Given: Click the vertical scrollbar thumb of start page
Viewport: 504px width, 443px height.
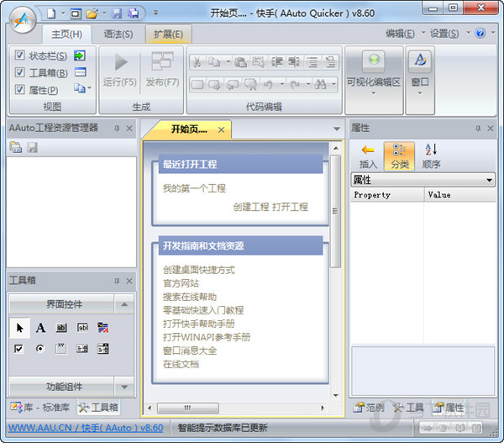Looking at the screenshot, I should [x=335, y=211].
